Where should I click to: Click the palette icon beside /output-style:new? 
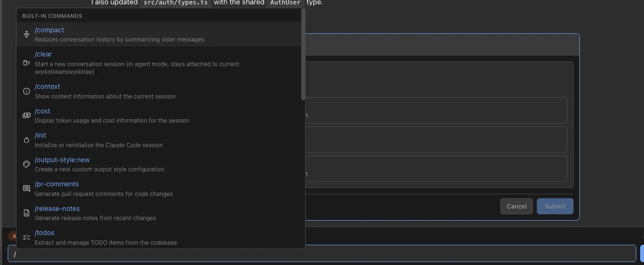click(27, 164)
